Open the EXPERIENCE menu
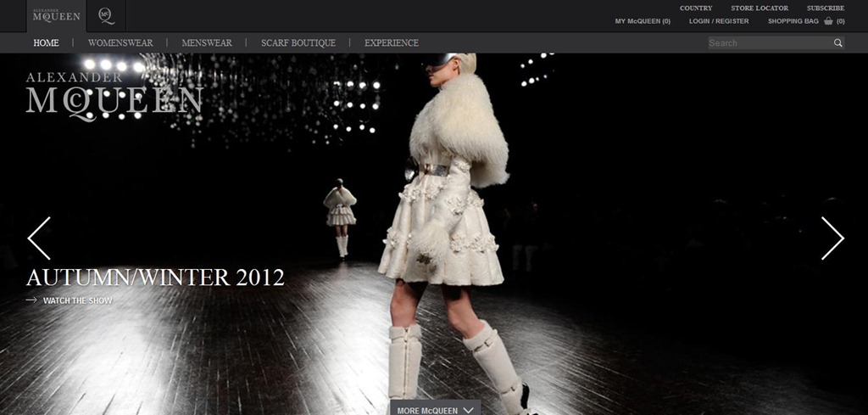Viewport: 868px width, 415px height. click(x=392, y=42)
